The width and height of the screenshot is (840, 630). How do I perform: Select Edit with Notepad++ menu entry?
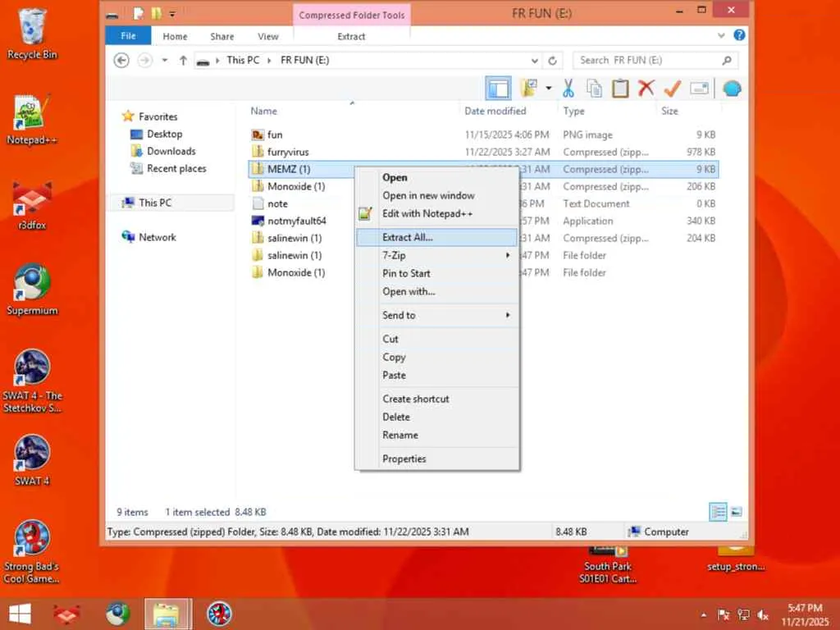[427, 214]
